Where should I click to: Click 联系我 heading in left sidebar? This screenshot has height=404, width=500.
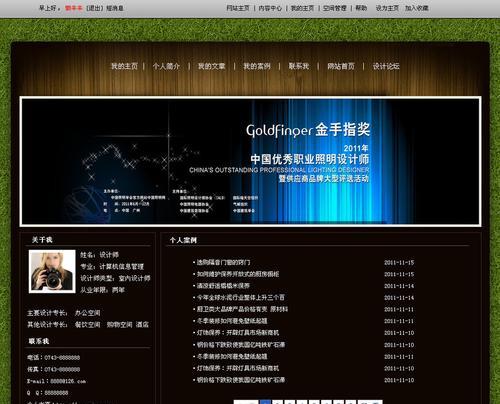(39, 341)
